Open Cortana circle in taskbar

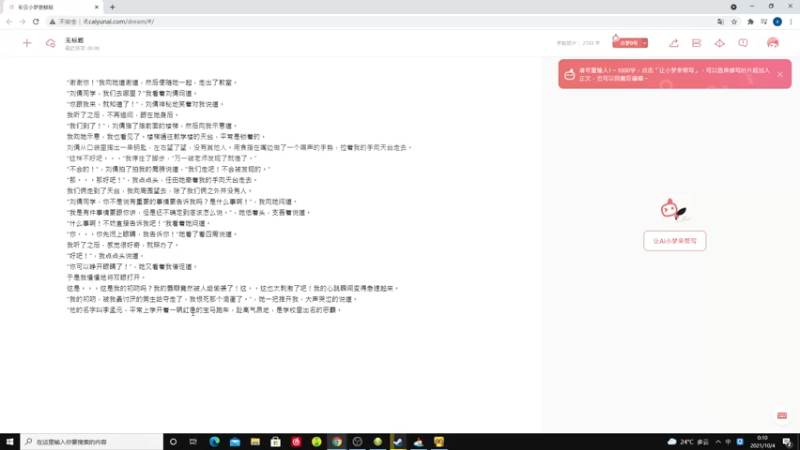coord(173,442)
